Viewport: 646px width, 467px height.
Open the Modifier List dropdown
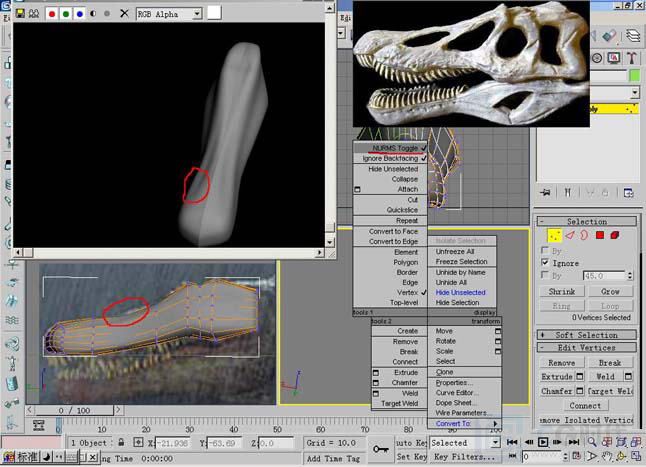[x=635, y=92]
